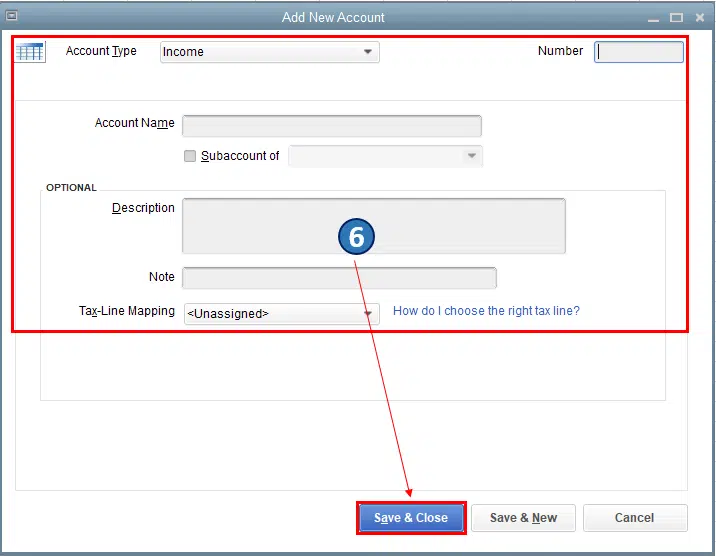
Task: Click the Add New Account title bar
Action: pos(333,17)
